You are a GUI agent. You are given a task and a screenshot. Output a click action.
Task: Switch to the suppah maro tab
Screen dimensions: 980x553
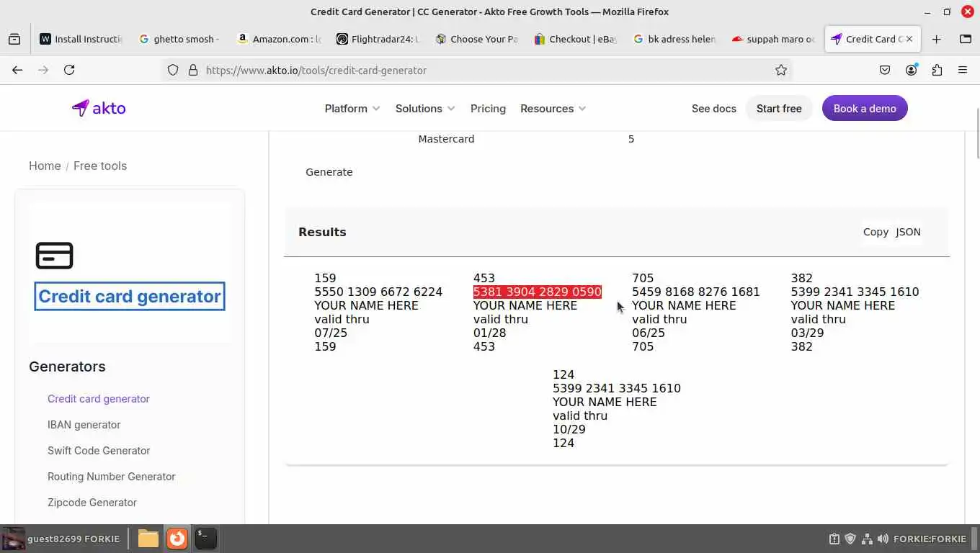tap(772, 39)
